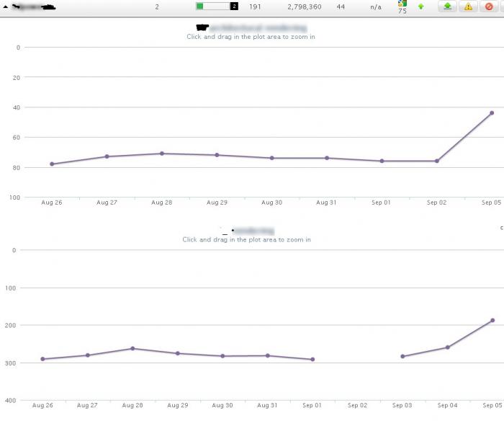Select the number 75 under Google icon
Viewport: 504px width, 426px height.
402,11
